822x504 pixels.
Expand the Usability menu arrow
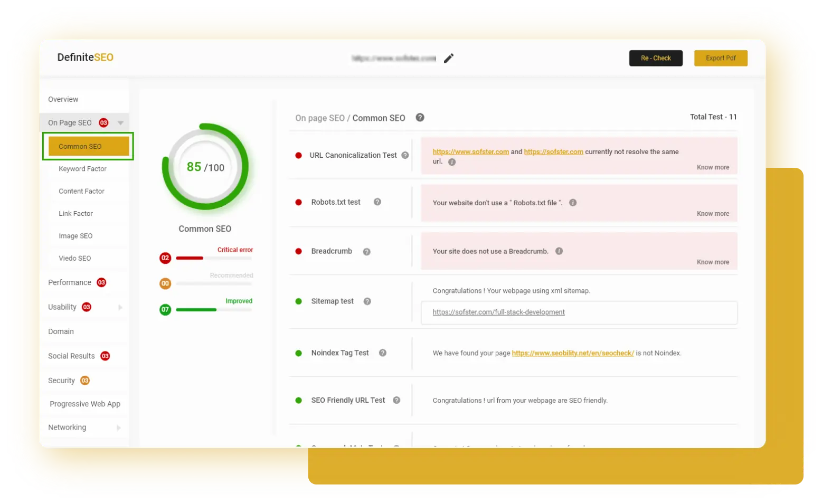click(x=120, y=307)
